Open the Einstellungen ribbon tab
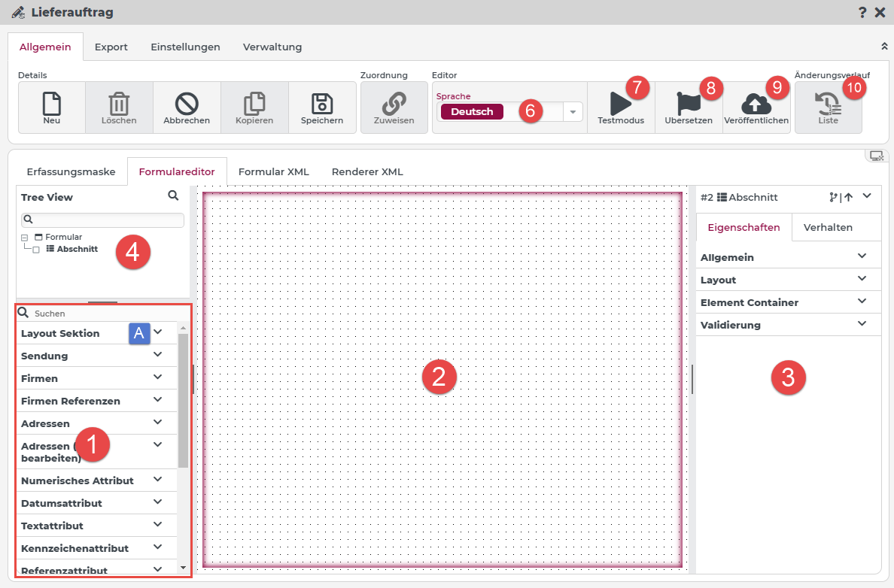The width and height of the screenshot is (894, 588). 185,47
